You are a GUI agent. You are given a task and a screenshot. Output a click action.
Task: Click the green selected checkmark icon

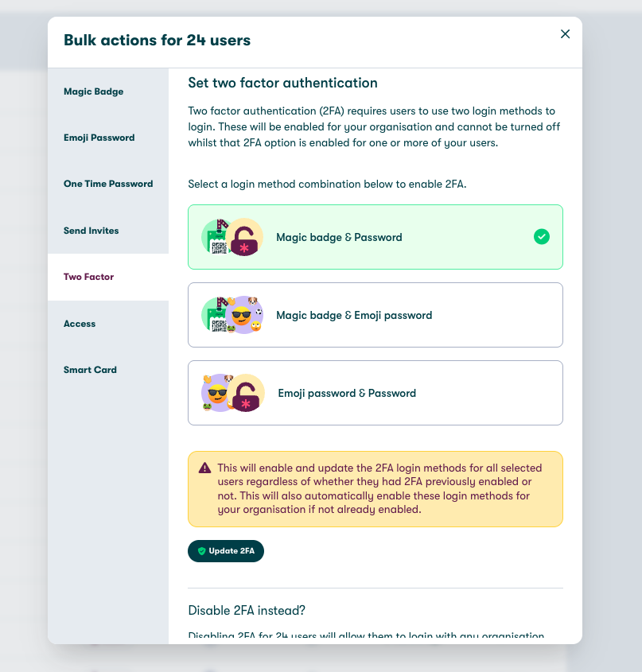click(x=542, y=236)
